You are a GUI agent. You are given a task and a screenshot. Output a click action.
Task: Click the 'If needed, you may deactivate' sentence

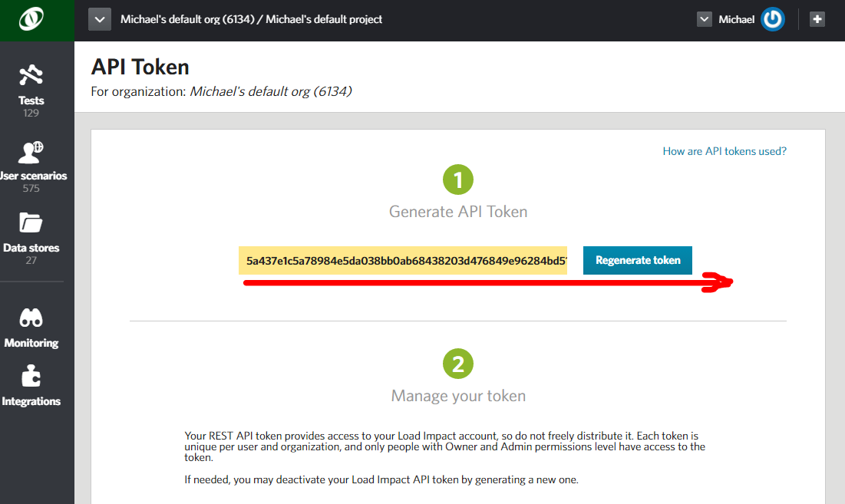pyautogui.click(x=381, y=479)
